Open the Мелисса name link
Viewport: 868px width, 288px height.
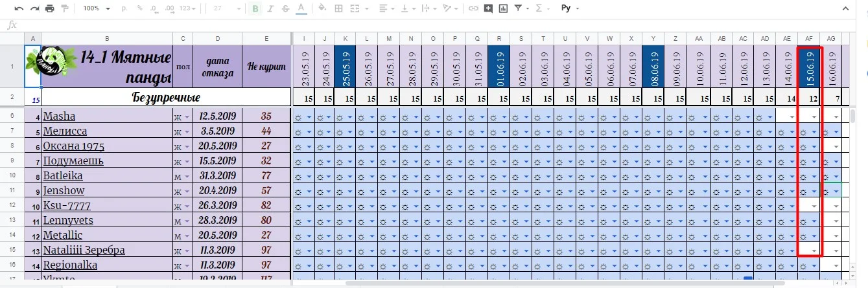(65, 131)
